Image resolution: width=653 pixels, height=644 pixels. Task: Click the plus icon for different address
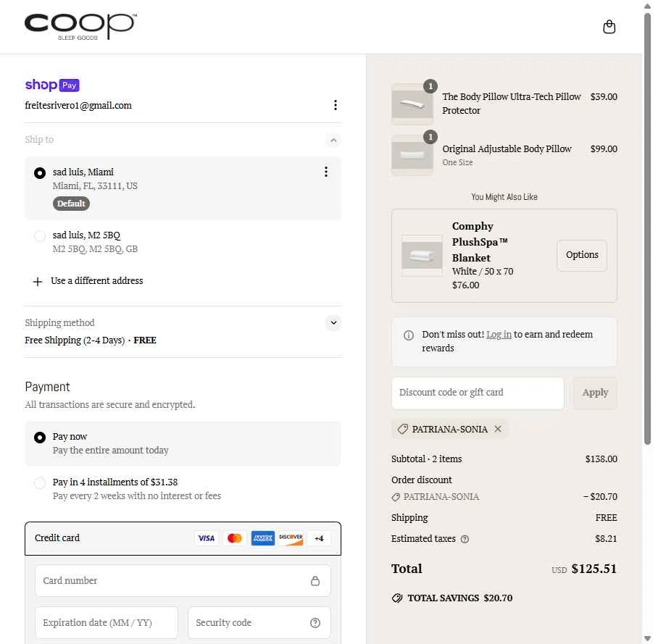(38, 281)
